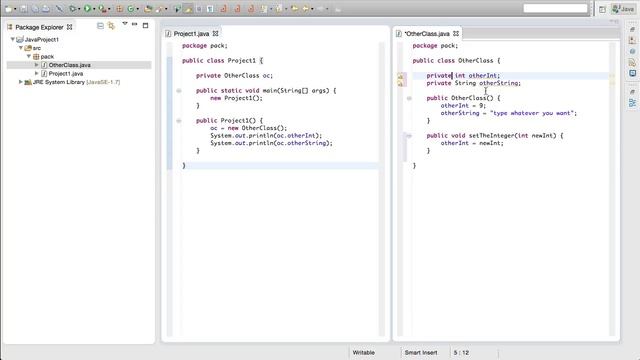Select OtherClass.java in Package Explorer

69,65
